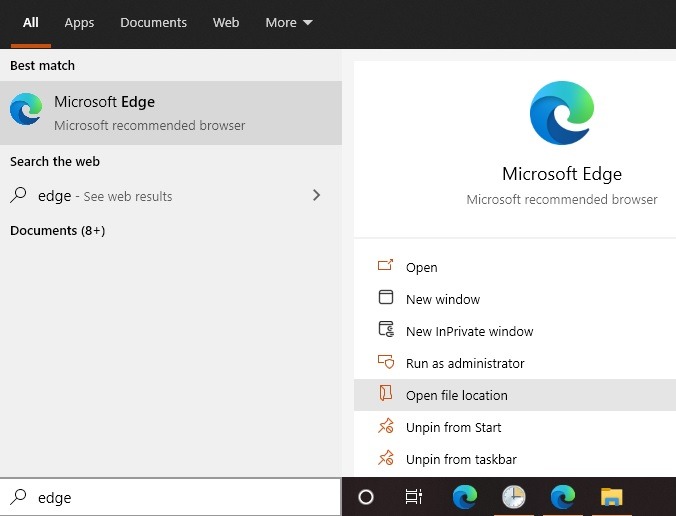Open web results for edge

pos(171,196)
